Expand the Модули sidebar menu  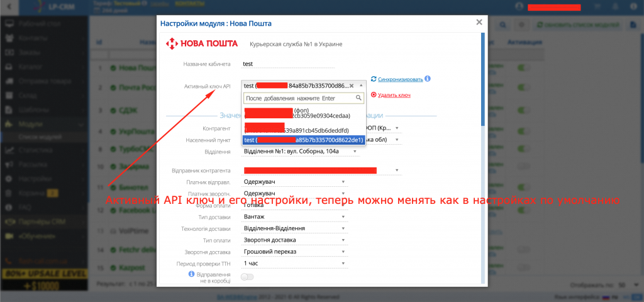pyautogui.click(x=44, y=124)
